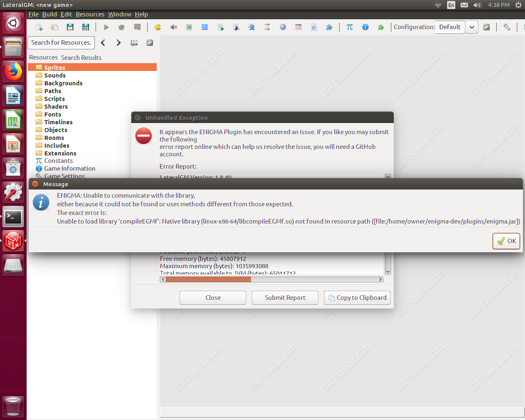Screen dimensions: 525x420
Task: Click Close in Unhandled Exception dialog
Action: pyautogui.click(x=213, y=298)
